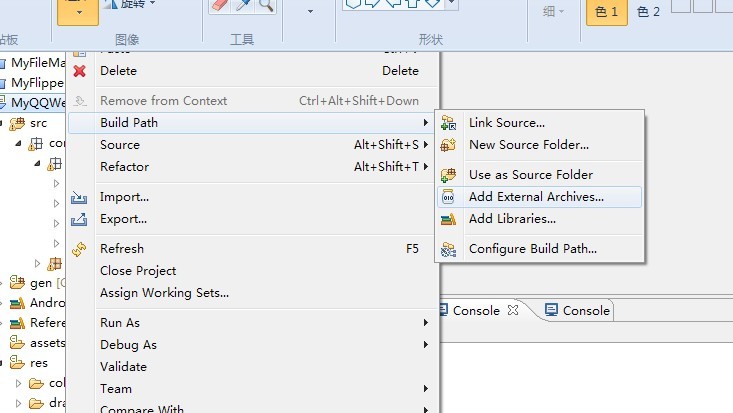Choose New Source Folder... in submenu
The image size is (733, 413).
[x=539, y=145]
